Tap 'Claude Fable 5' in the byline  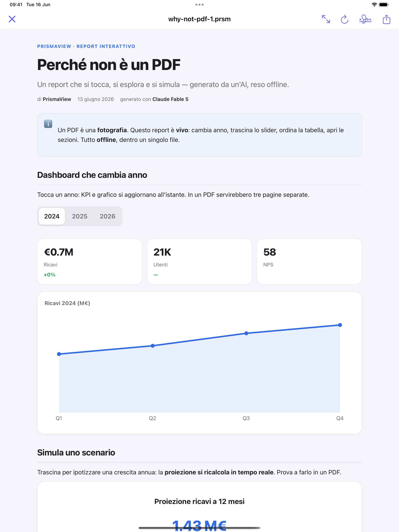click(x=170, y=99)
